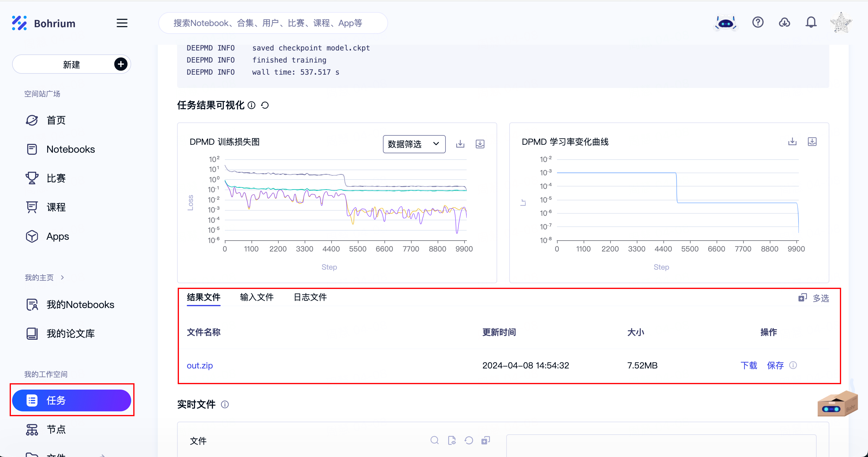
Task: Open the Notebooks section
Action: (x=71, y=149)
